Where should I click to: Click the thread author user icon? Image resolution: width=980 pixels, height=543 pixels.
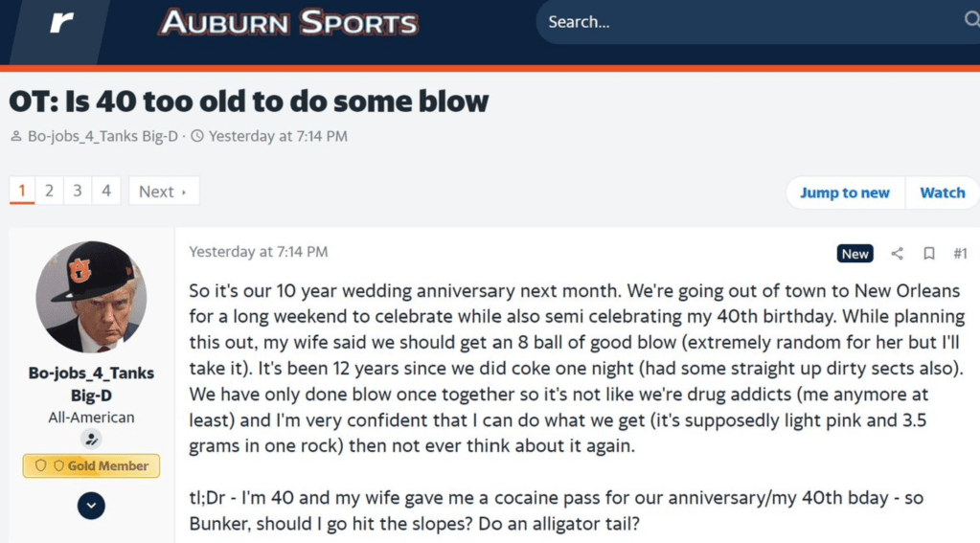click(15, 137)
